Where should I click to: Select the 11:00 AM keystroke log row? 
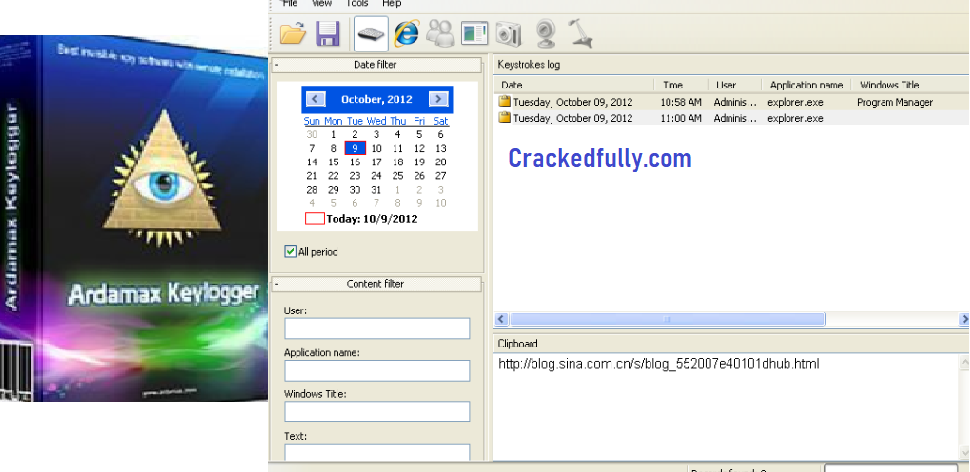tap(731, 118)
